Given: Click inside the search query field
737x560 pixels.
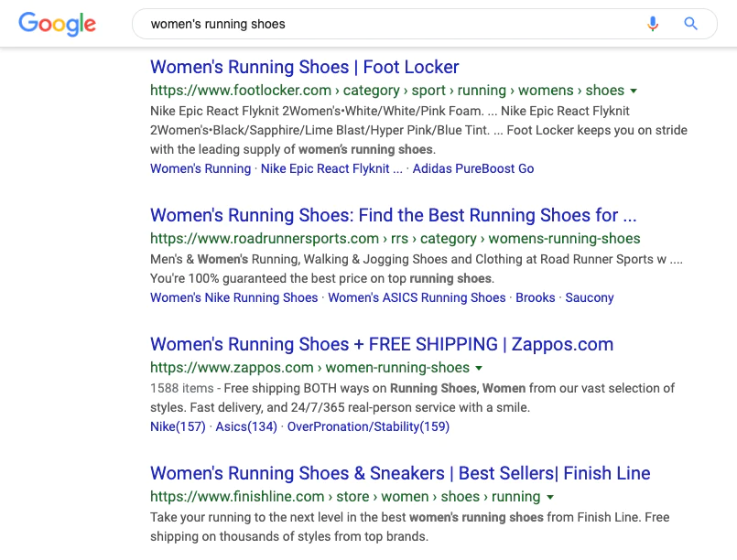Looking at the screenshot, I should point(385,24).
